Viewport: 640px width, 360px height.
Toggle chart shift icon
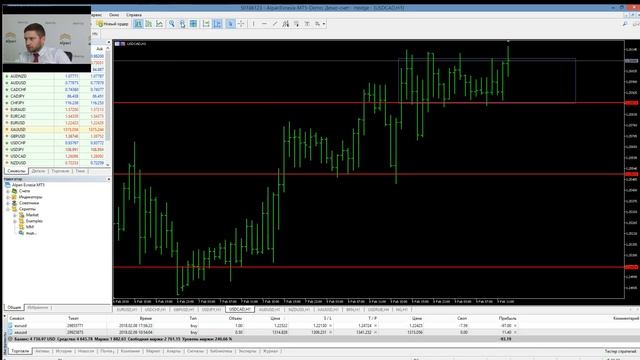coord(217,24)
